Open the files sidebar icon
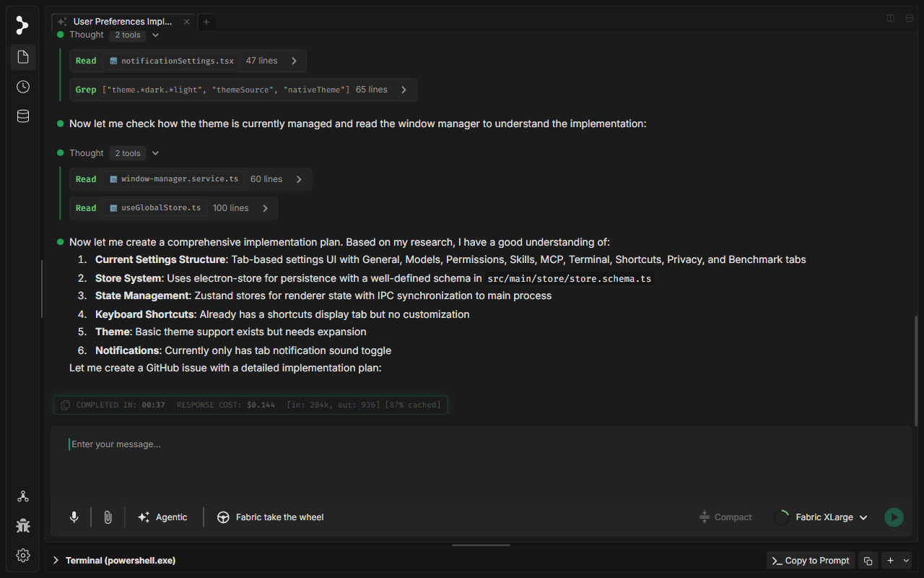924x578 pixels. 23,56
